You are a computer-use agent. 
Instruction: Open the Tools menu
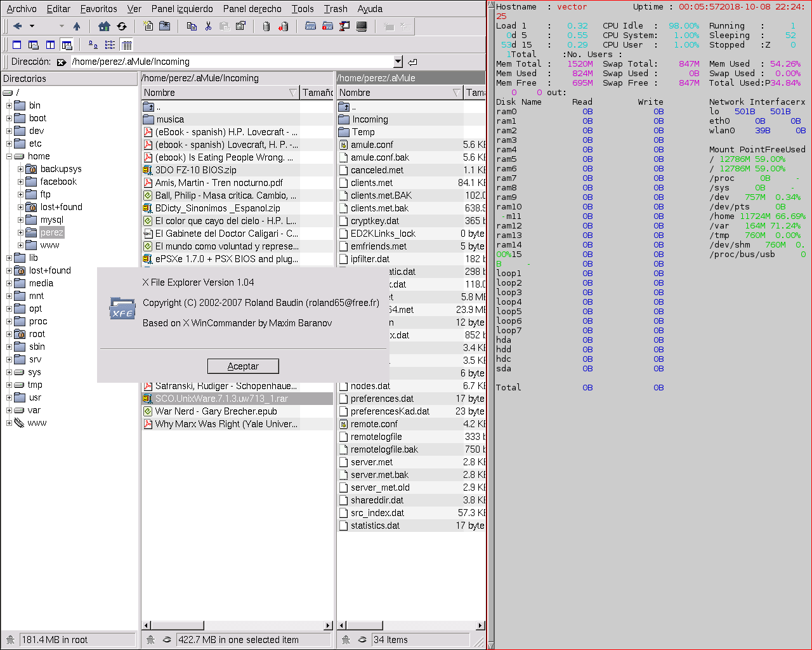303,9
